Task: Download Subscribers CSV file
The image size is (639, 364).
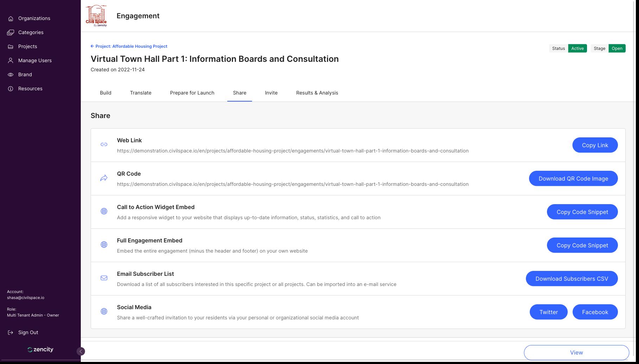Action: click(572, 279)
